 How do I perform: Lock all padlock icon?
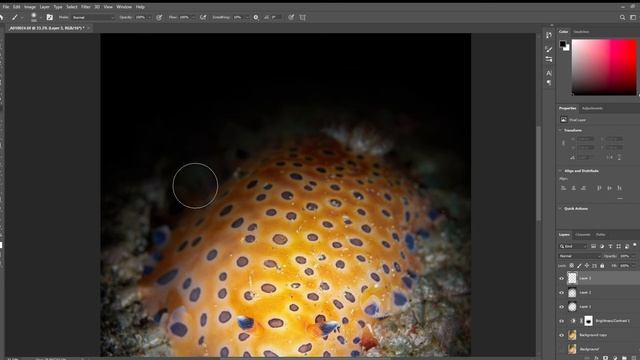click(x=602, y=266)
